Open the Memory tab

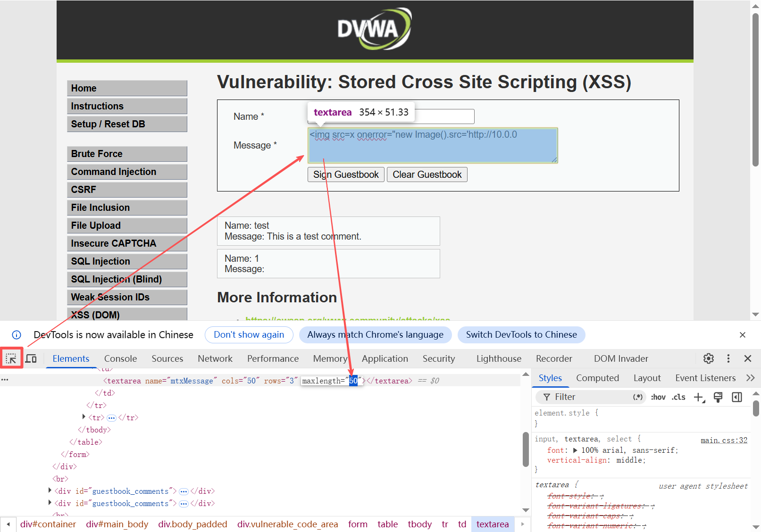pos(330,358)
